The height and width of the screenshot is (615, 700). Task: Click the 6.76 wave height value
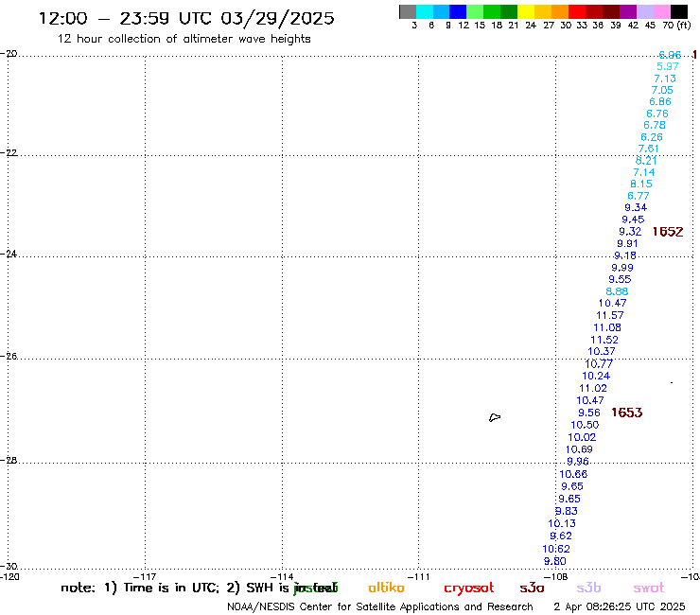pyautogui.click(x=657, y=114)
